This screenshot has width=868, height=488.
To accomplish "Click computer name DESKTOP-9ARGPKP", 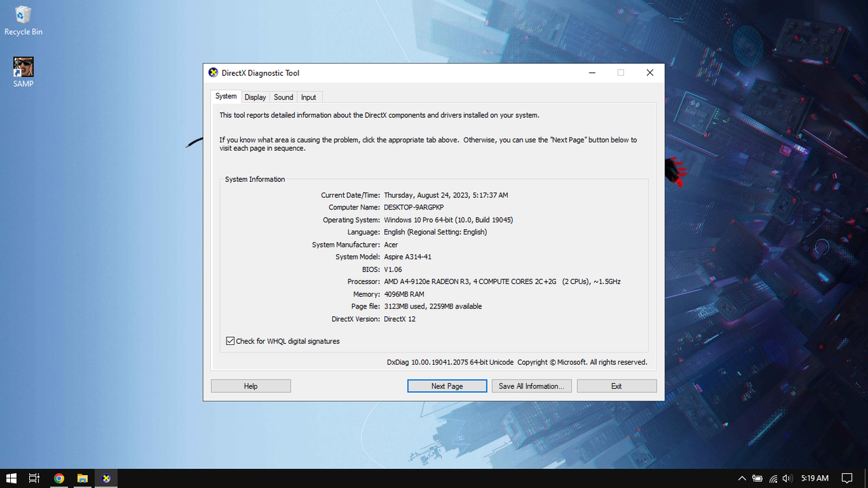I will pyautogui.click(x=414, y=207).
